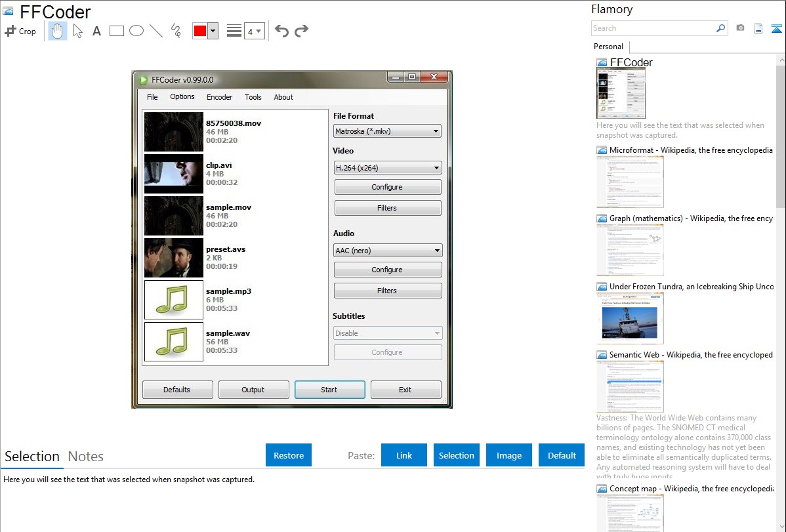This screenshot has height=532, width=786.
Task: Open the FFCoder snapshot thumbnail in sidebar
Action: (x=621, y=94)
